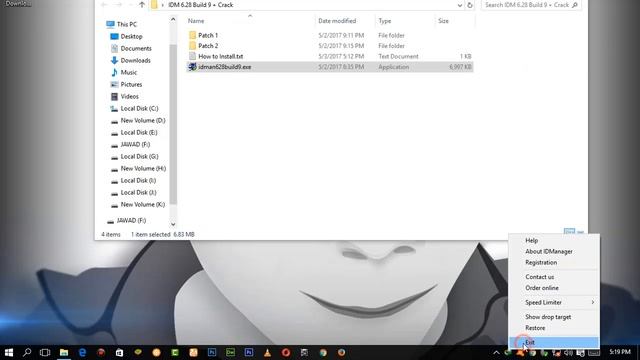Image resolution: width=640 pixels, height=360 pixels.
Task: Click the Search IDM 6.28 Build 9 field
Action: [531, 5]
